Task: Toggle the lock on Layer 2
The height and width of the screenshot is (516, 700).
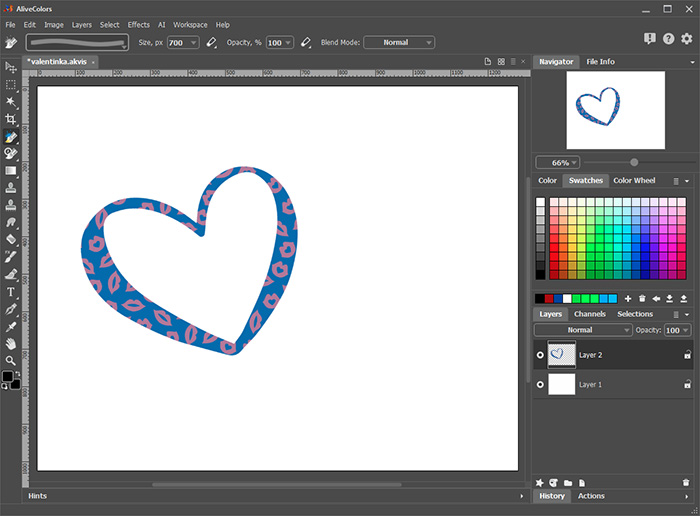Action: point(688,355)
